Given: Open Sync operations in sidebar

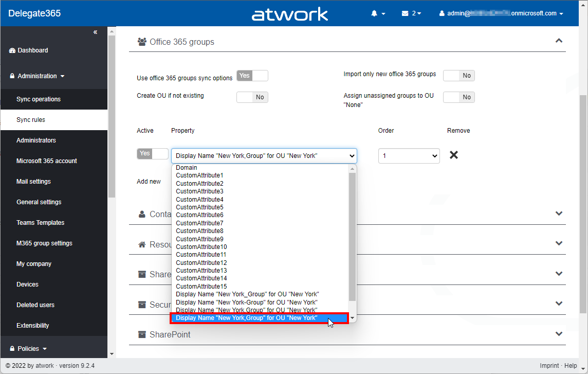Looking at the screenshot, I should tap(39, 99).
